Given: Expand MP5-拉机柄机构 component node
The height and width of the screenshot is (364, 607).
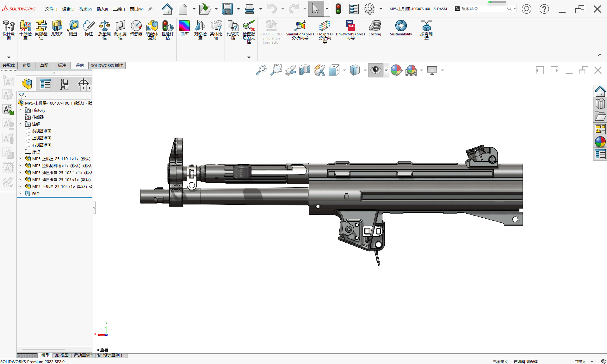Looking at the screenshot, I should (x=20, y=166).
